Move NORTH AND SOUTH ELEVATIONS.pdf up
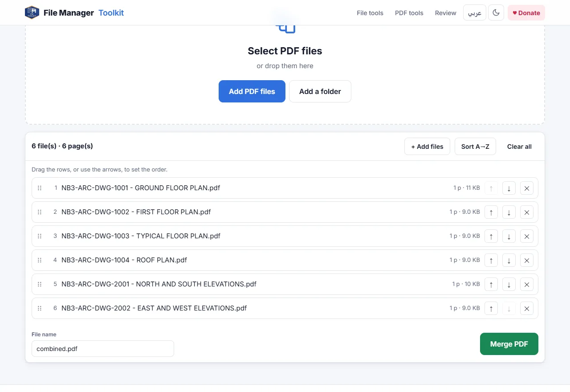The width and height of the screenshot is (570, 392). (x=491, y=284)
